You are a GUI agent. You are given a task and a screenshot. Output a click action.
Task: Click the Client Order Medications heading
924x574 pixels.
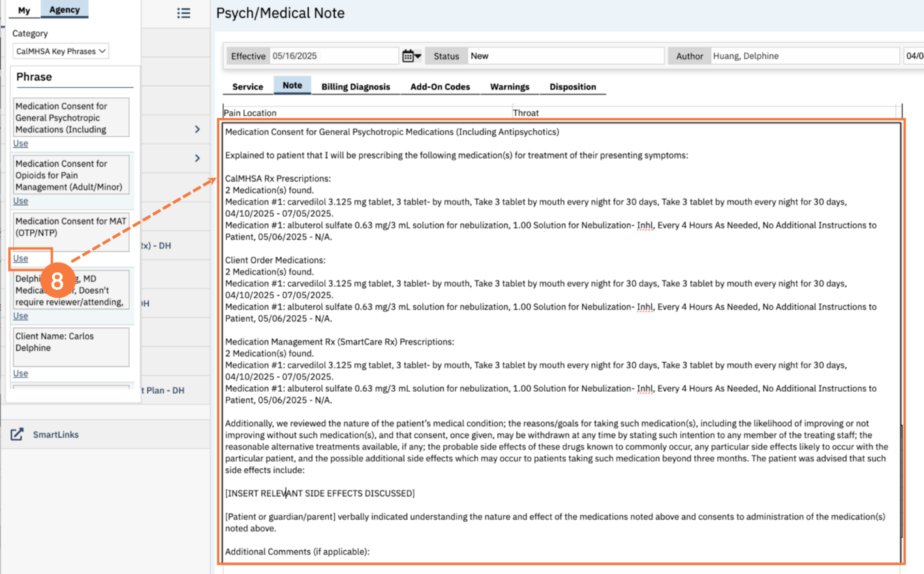[x=275, y=260]
